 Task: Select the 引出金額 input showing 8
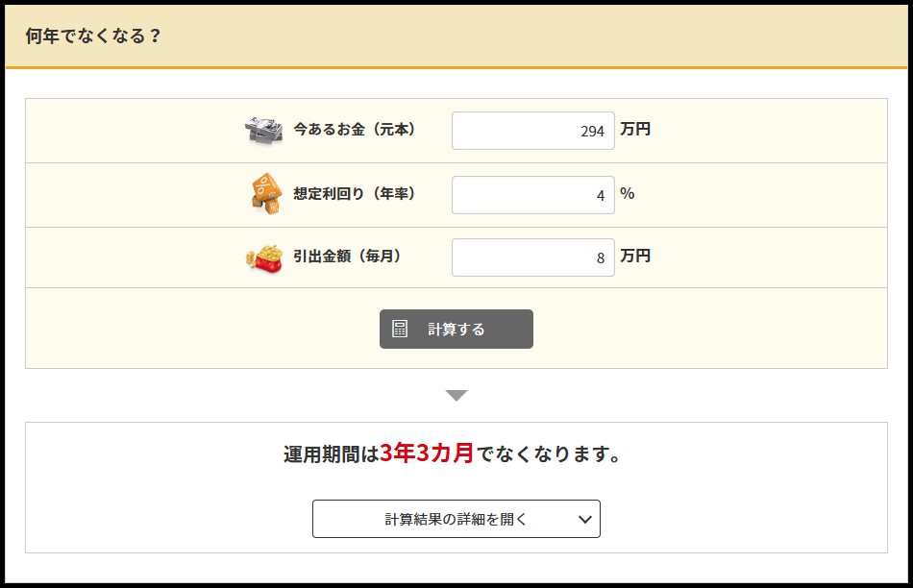pos(532,257)
